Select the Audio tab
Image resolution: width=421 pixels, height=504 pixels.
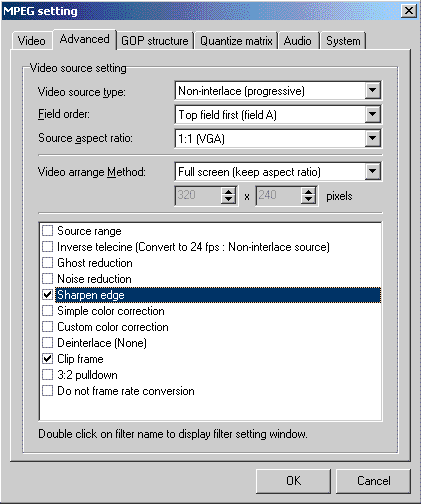pyautogui.click(x=298, y=41)
